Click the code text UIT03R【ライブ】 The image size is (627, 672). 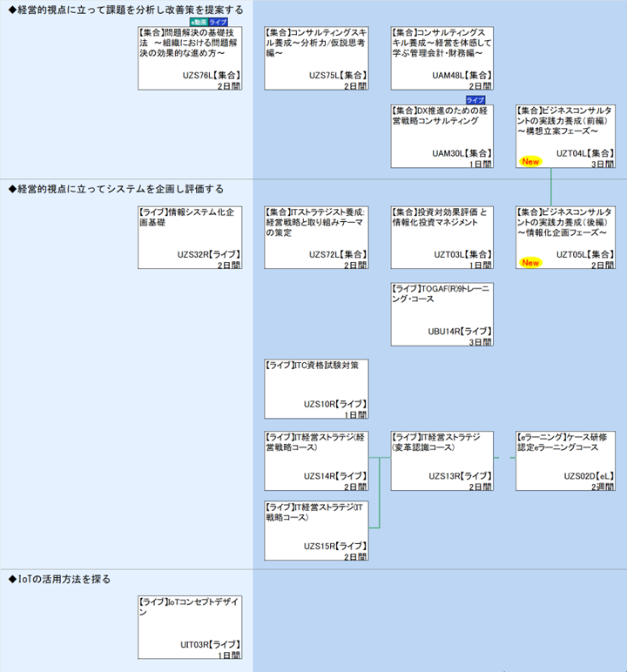point(210,644)
